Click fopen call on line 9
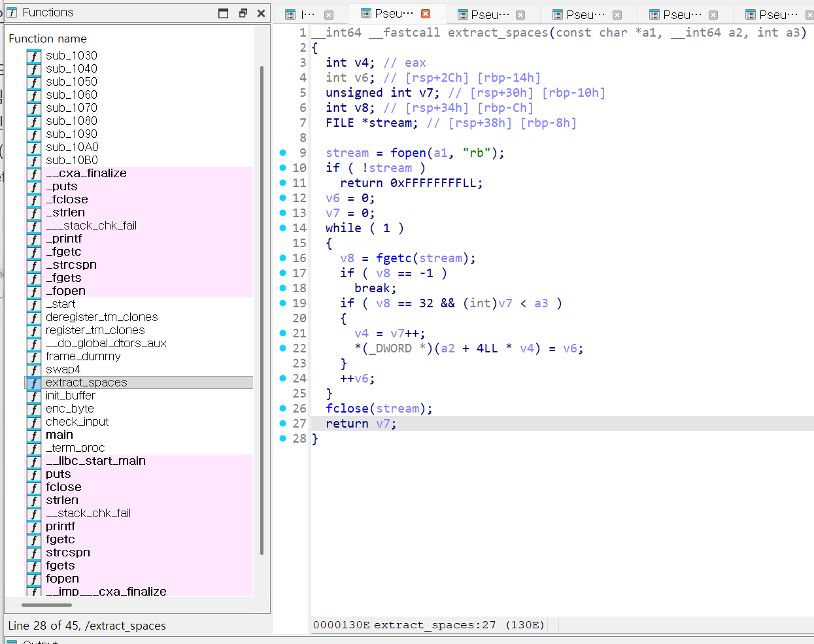 pyautogui.click(x=408, y=153)
